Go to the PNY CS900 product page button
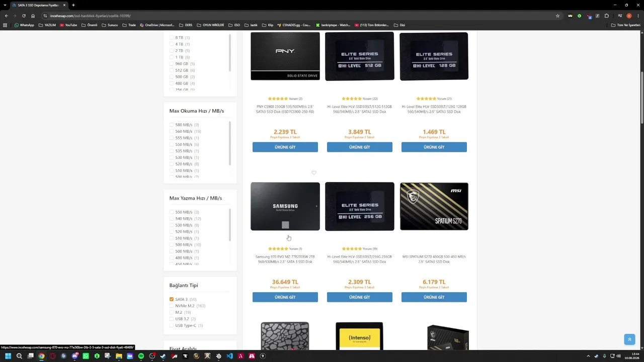Image resolution: width=644 pixels, height=362 pixels. click(x=285, y=147)
